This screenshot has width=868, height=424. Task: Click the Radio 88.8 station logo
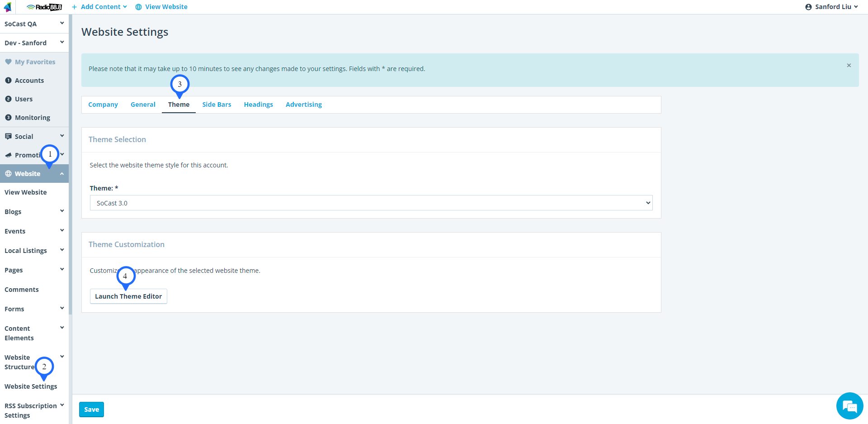[x=44, y=7]
